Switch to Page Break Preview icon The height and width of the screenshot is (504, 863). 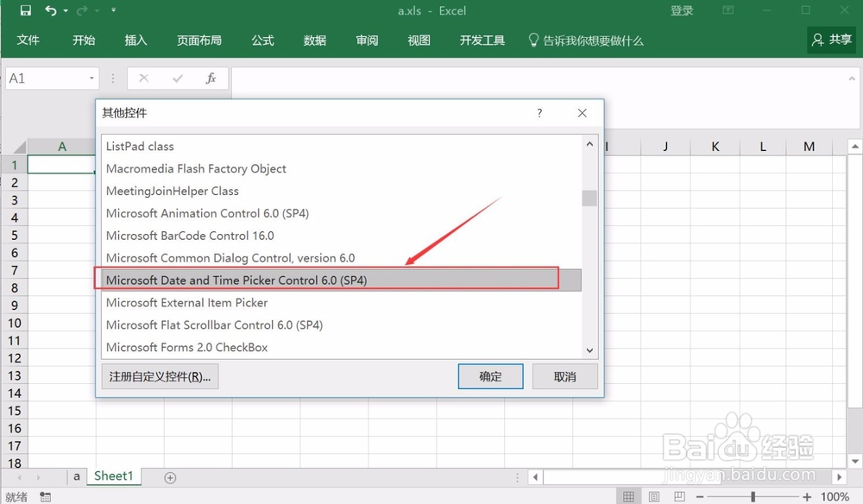click(680, 496)
